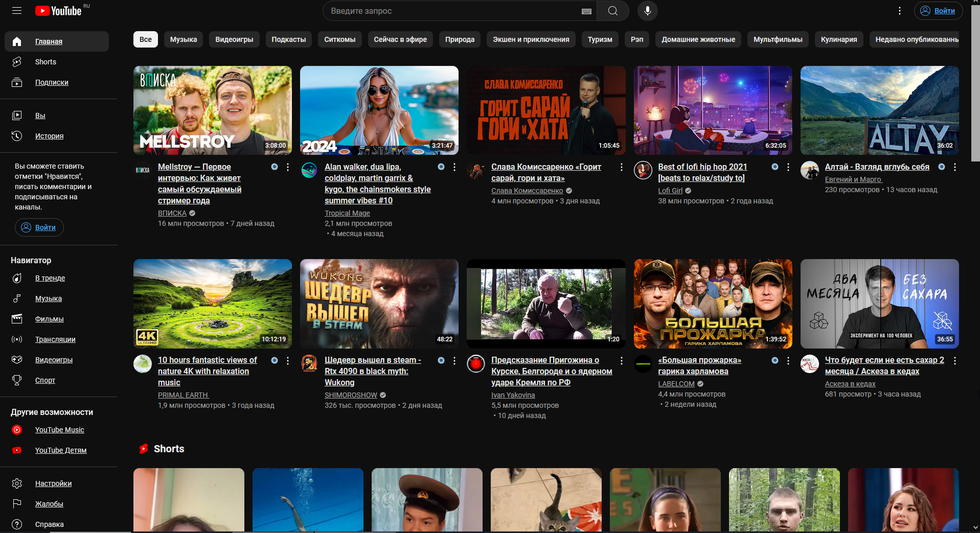The height and width of the screenshot is (533, 980).
Task: Open more options for Шедевр вышел video
Action: tap(454, 361)
